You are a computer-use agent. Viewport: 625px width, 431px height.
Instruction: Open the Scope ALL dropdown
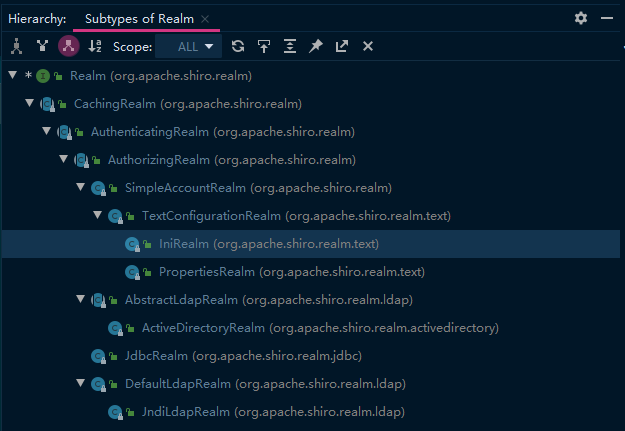(189, 47)
